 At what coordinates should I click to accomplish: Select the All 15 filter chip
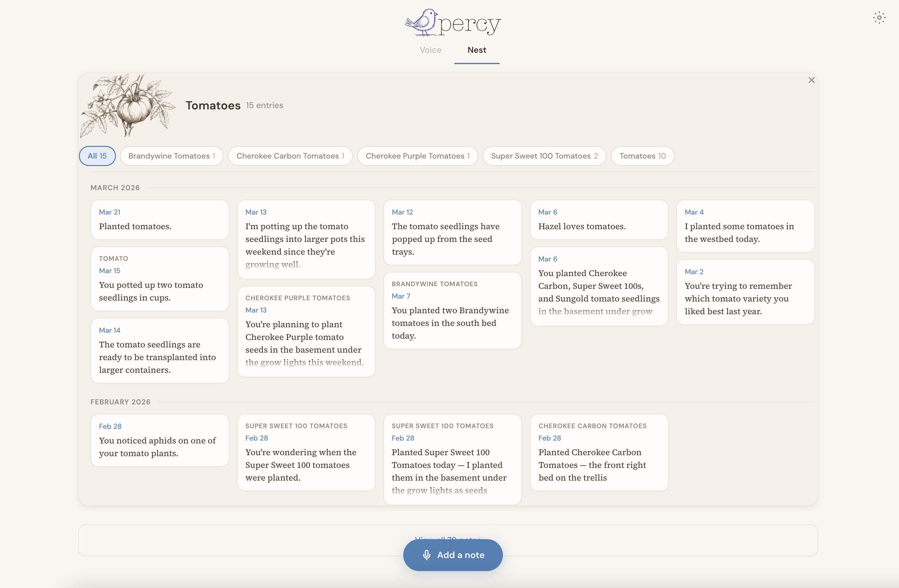click(x=97, y=156)
